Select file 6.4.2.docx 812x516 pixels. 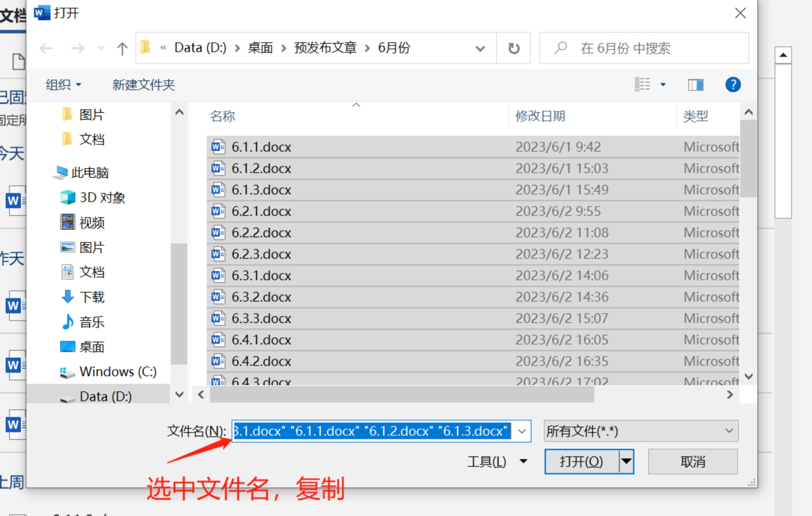coord(473,361)
